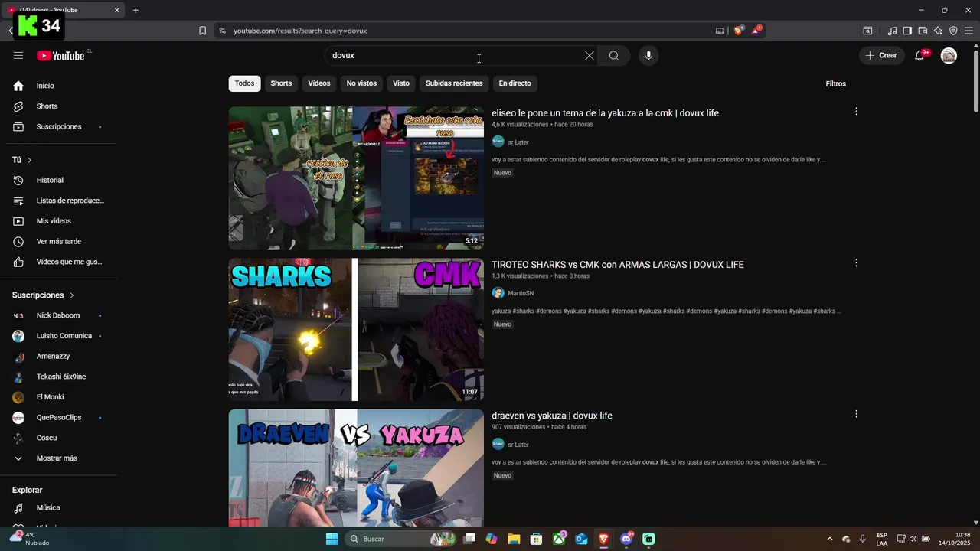
Task: Open Suscripciones in the sidebar
Action: (x=59, y=127)
